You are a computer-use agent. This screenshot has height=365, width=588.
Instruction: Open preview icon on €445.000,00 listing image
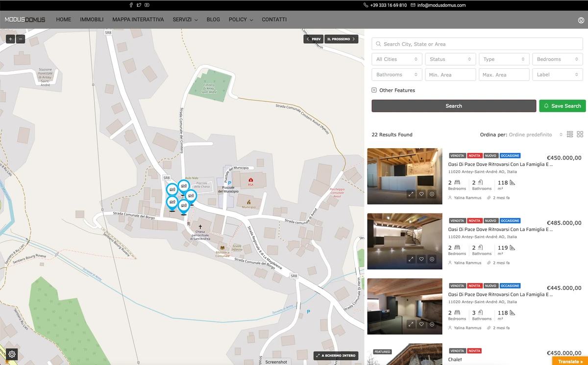tap(411, 324)
